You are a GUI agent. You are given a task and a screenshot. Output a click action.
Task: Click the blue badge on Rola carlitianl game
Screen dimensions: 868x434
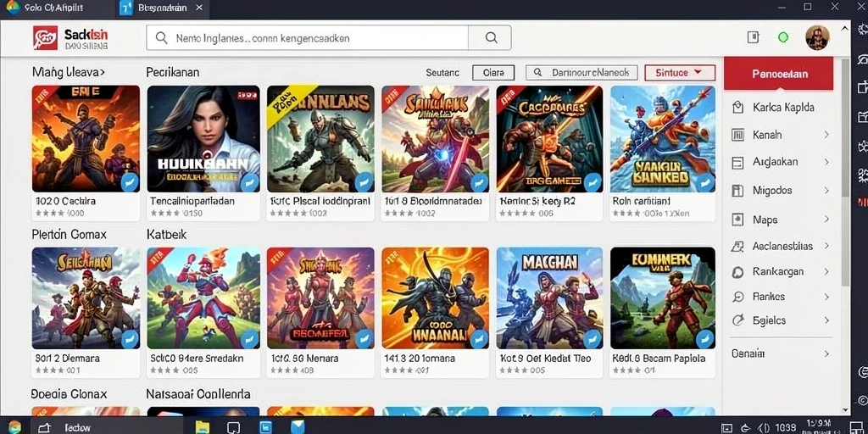click(x=704, y=183)
